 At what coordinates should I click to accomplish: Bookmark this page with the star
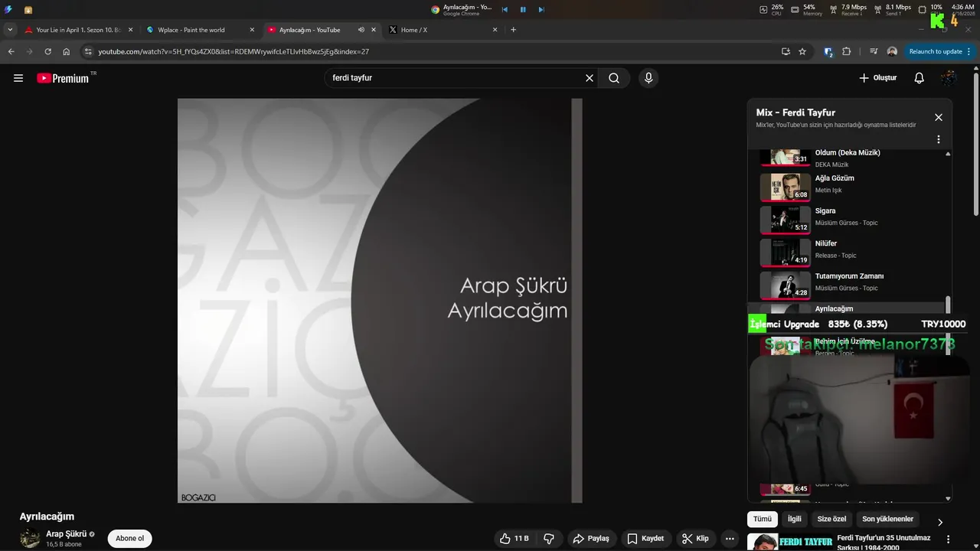pos(802,51)
